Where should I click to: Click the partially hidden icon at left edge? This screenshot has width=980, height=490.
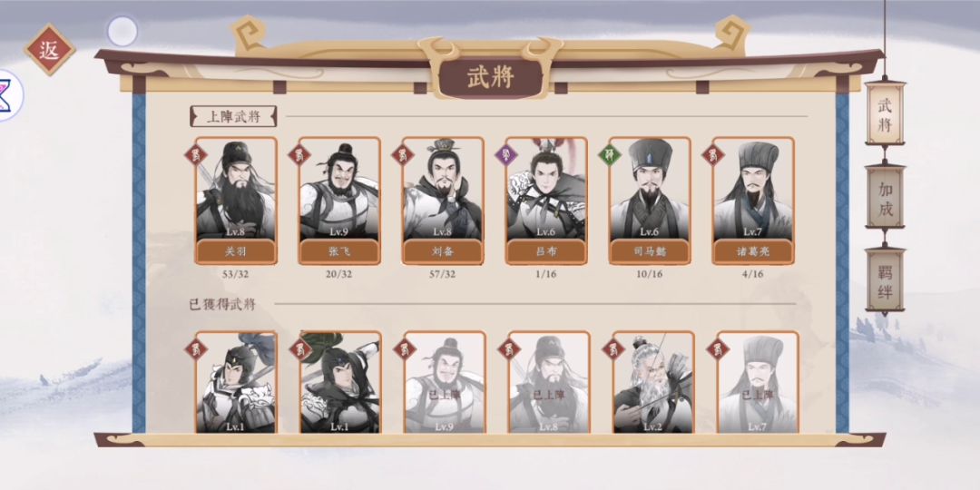click(x=11, y=95)
